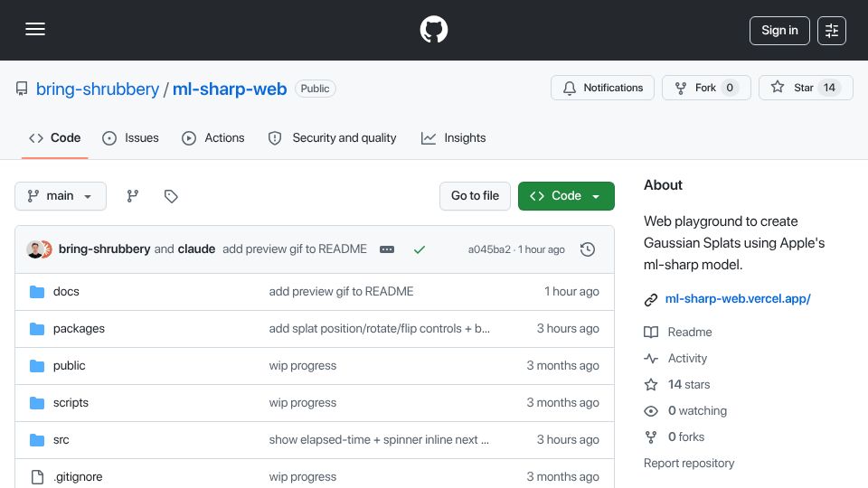Viewport: 868px width, 488px height.
Task: Open the src folder
Action: click(61, 440)
